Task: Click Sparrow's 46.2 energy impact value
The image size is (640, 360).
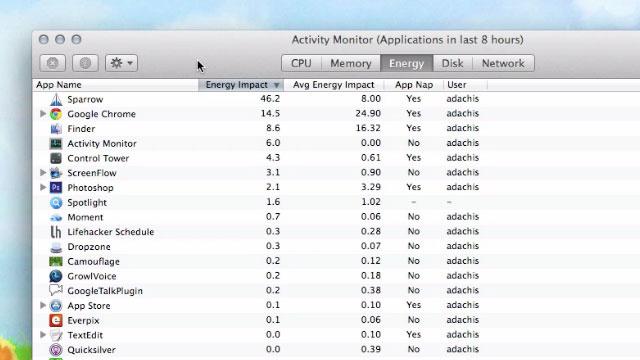Action: point(270,99)
